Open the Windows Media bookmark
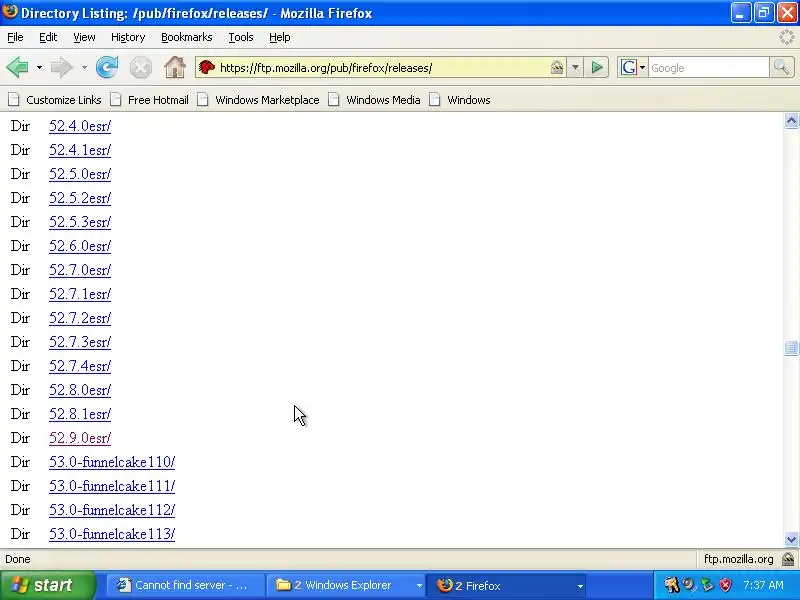Viewport: 800px width, 600px height. pyautogui.click(x=375, y=100)
